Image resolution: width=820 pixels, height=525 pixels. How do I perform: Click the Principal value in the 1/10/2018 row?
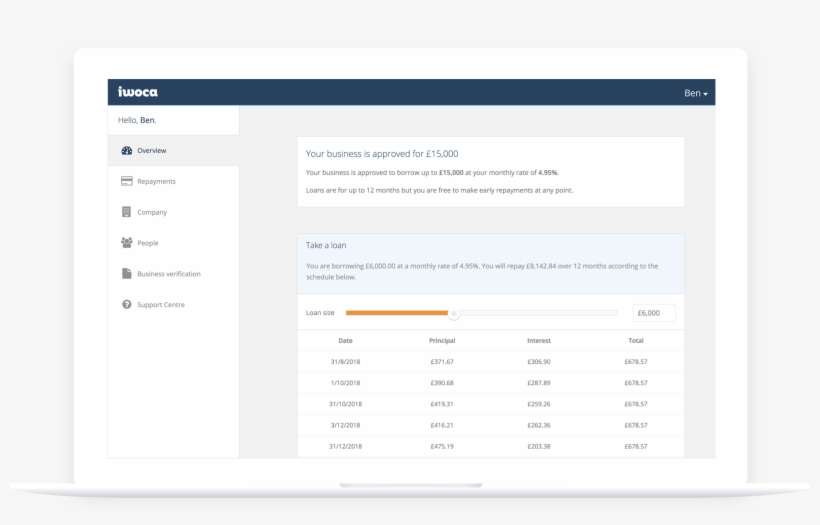442,383
